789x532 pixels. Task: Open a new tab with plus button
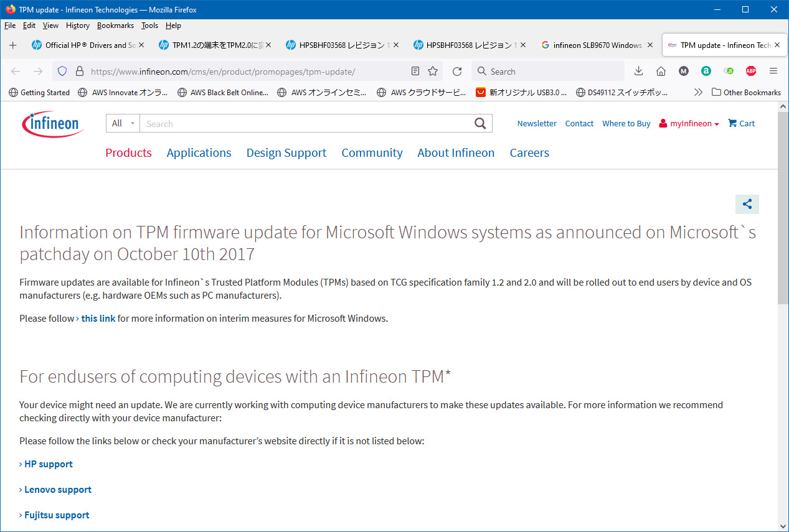click(12, 45)
